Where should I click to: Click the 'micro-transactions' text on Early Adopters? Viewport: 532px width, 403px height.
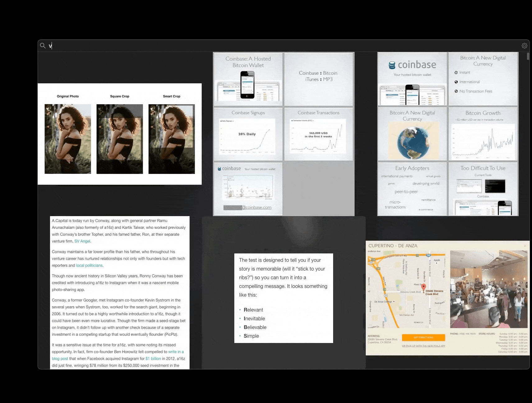pyautogui.click(x=395, y=205)
